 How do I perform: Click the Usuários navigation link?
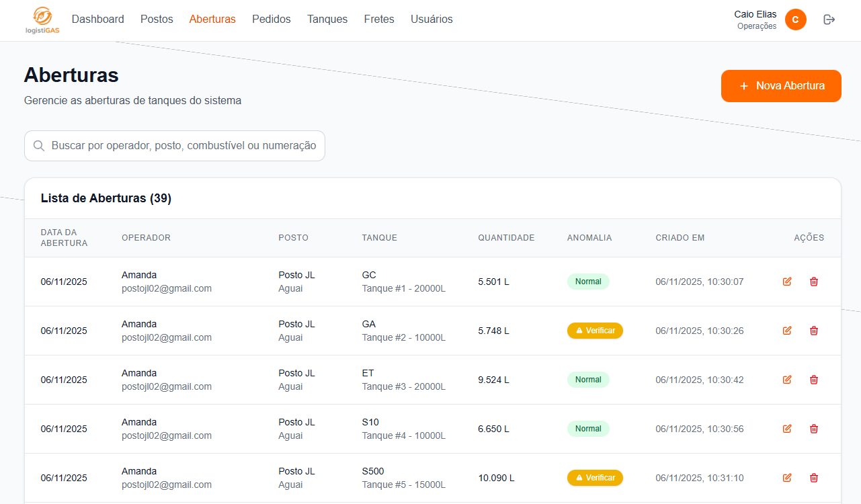click(432, 19)
